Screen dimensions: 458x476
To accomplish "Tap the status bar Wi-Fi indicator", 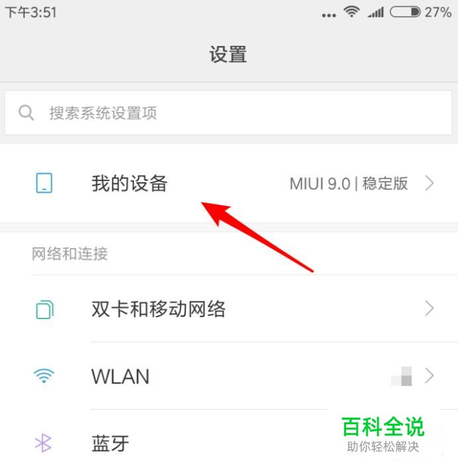I will [x=351, y=12].
